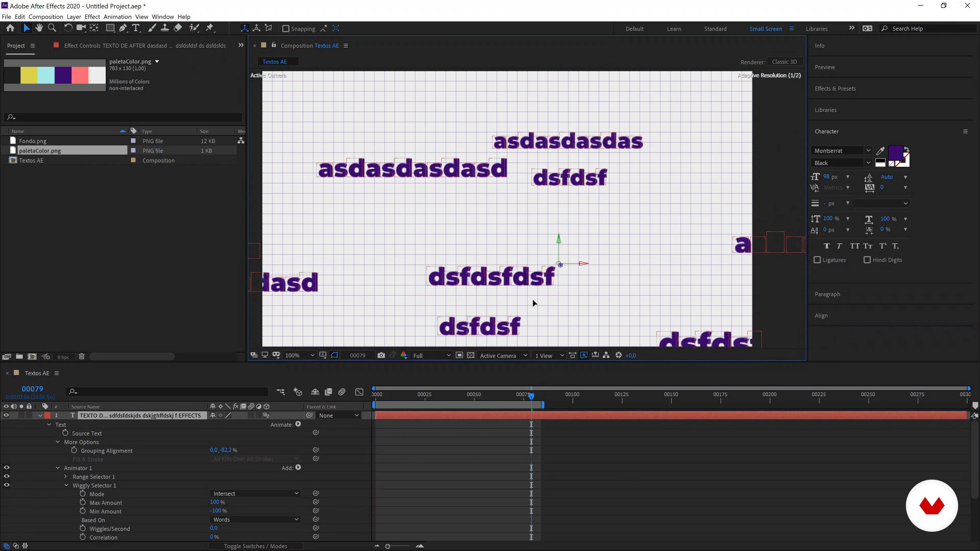Expand Range Selector 1 properties
The width and height of the screenshot is (980, 551).
[65, 477]
